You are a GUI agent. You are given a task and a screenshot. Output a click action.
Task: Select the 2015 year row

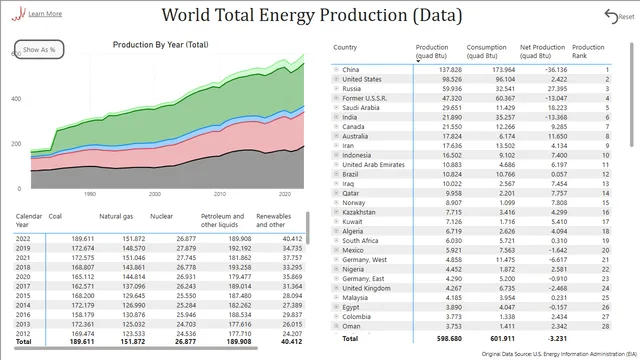[x=159, y=296]
